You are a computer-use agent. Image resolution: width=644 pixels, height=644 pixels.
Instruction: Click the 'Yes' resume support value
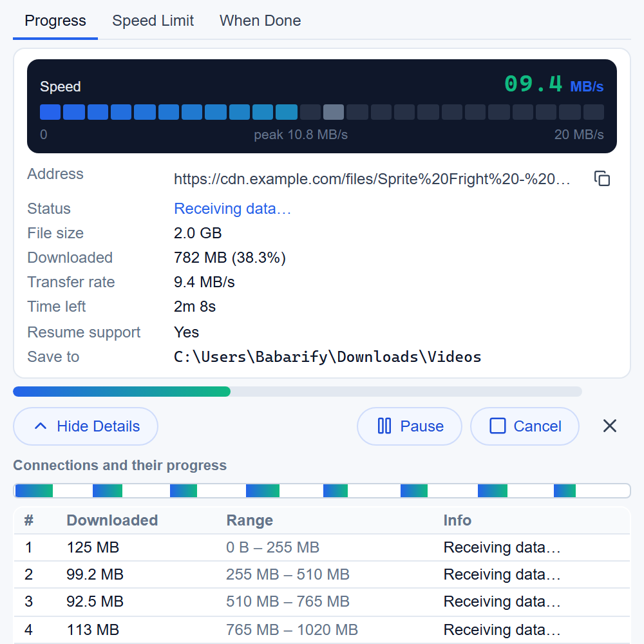[x=187, y=332]
